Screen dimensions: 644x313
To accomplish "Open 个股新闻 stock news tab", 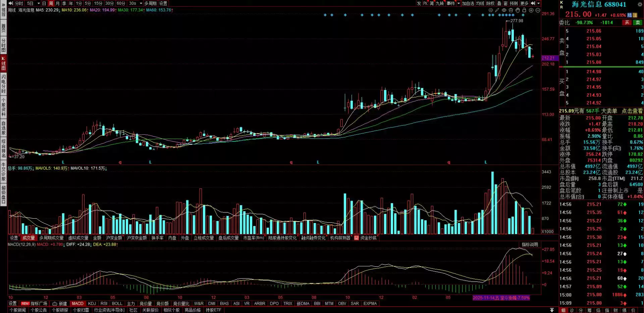I will (18, 310).
